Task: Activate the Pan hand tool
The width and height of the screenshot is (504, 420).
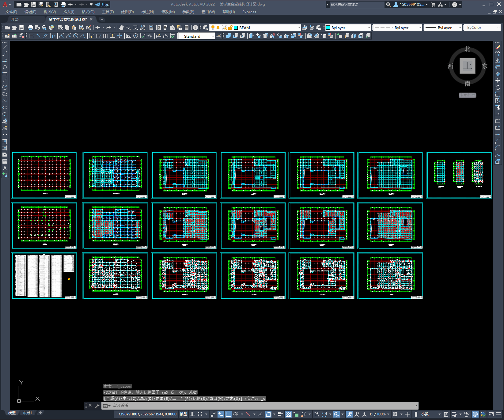Action: click(121, 28)
